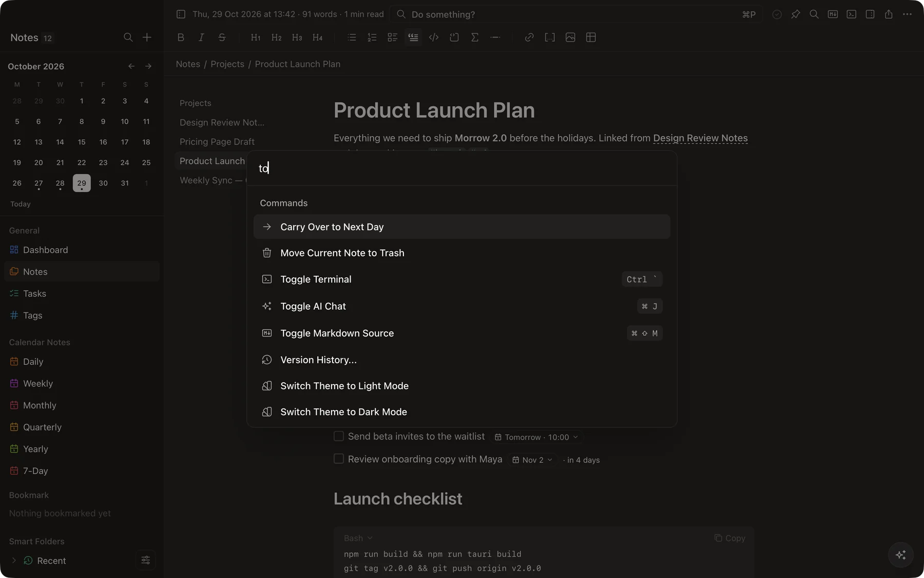Apply Heading 3 style
This screenshot has height=578, width=924.
click(297, 38)
